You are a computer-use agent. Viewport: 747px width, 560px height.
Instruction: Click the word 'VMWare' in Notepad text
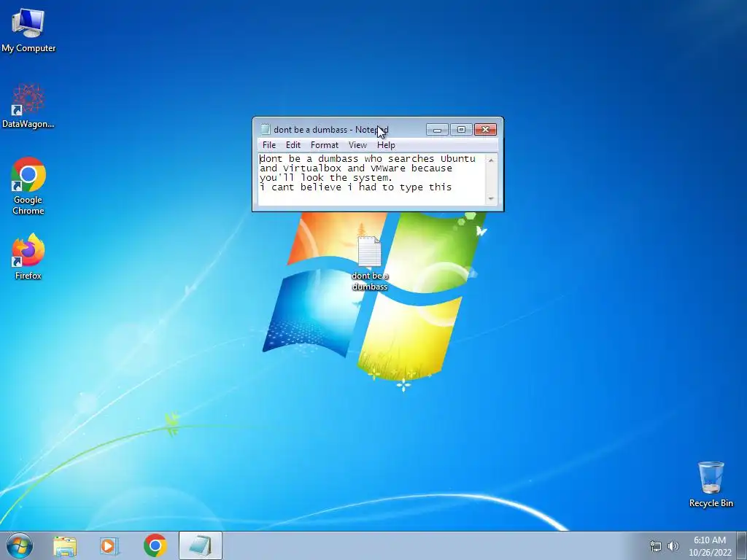point(388,168)
